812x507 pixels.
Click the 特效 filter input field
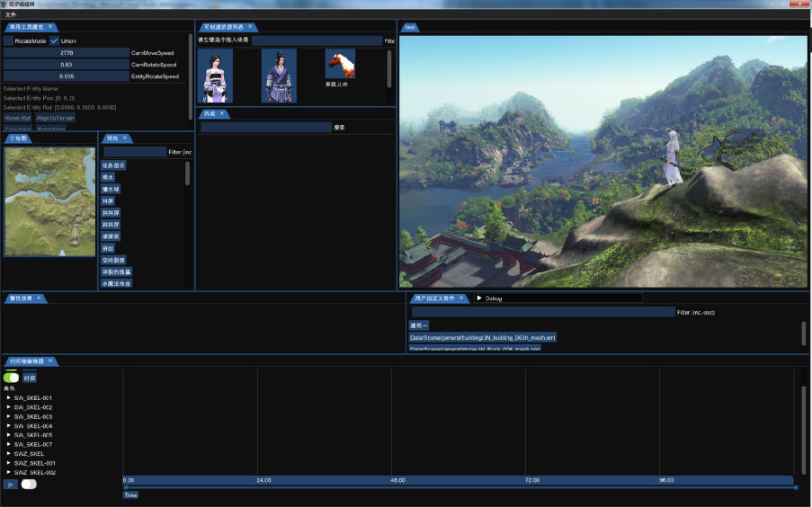click(135, 152)
